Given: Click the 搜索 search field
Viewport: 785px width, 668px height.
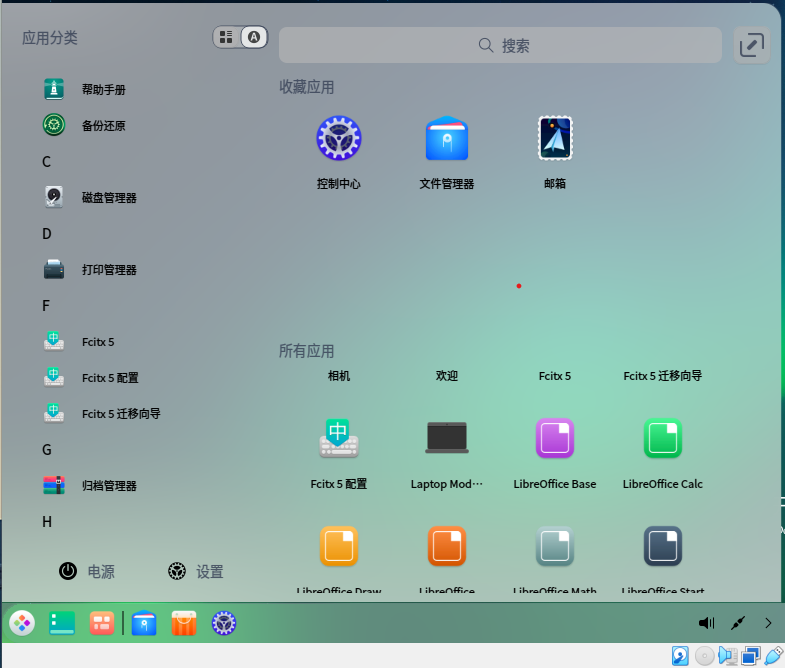Looking at the screenshot, I should click(x=500, y=45).
